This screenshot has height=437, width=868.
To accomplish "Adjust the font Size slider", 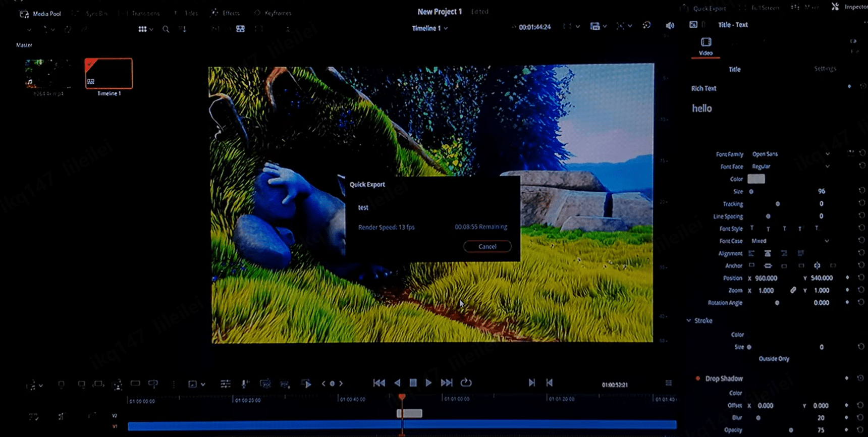I will (751, 192).
